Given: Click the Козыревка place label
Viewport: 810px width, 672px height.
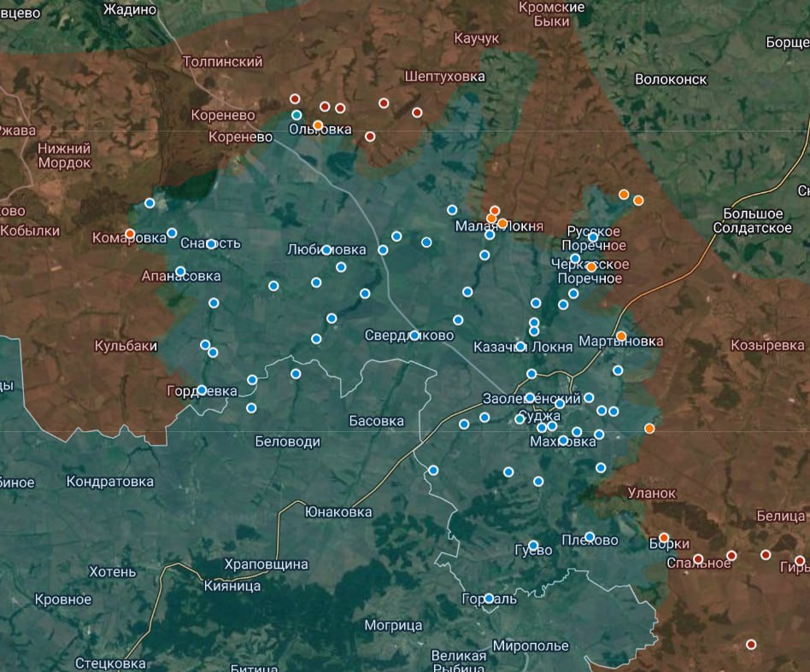Looking at the screenshot, I should point(767,345).
